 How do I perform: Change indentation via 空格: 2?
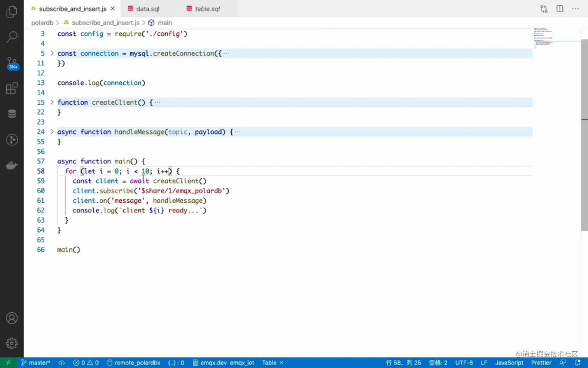[x=438, y=363]
